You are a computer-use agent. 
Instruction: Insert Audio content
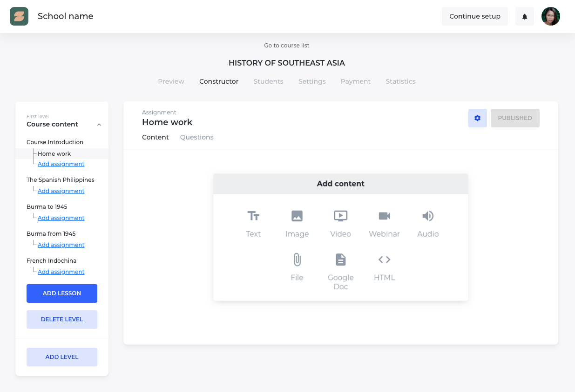coord(427,223)
